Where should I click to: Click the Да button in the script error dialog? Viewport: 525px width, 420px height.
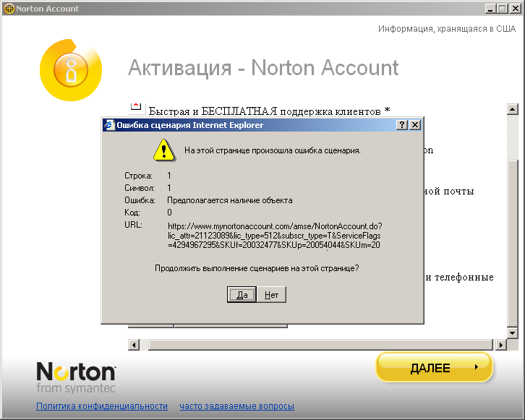(x=242, y=294)
